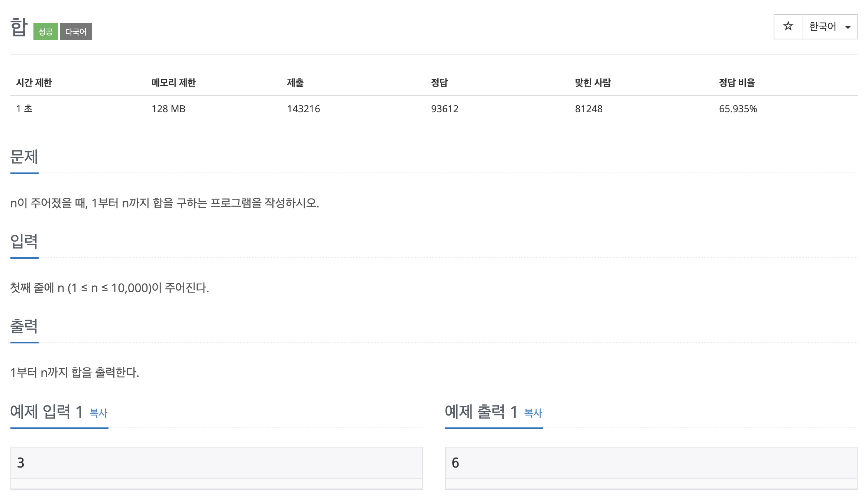
Task: Copy example output 1 via 복사 link
Action: click(533, 413)
